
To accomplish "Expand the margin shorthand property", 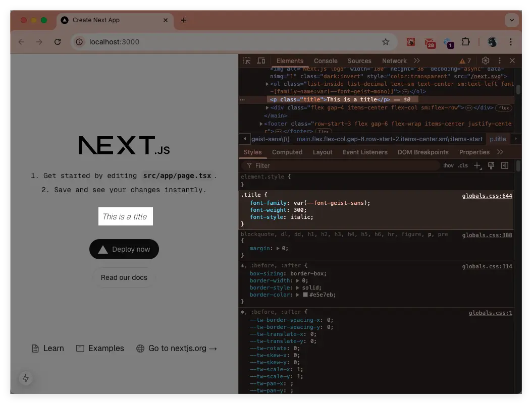I will (x=278, y=249).
